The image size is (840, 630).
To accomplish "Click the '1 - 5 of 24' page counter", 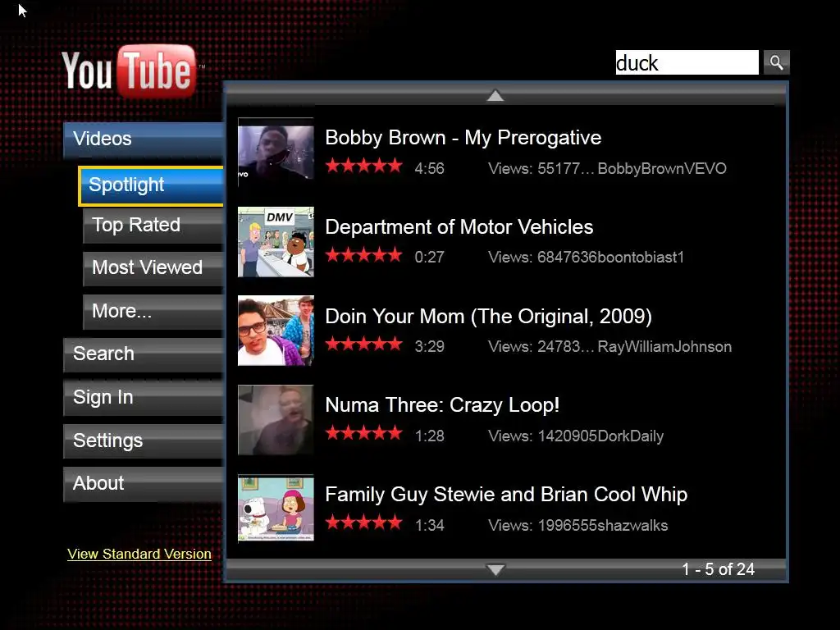I will pos(718,569).
